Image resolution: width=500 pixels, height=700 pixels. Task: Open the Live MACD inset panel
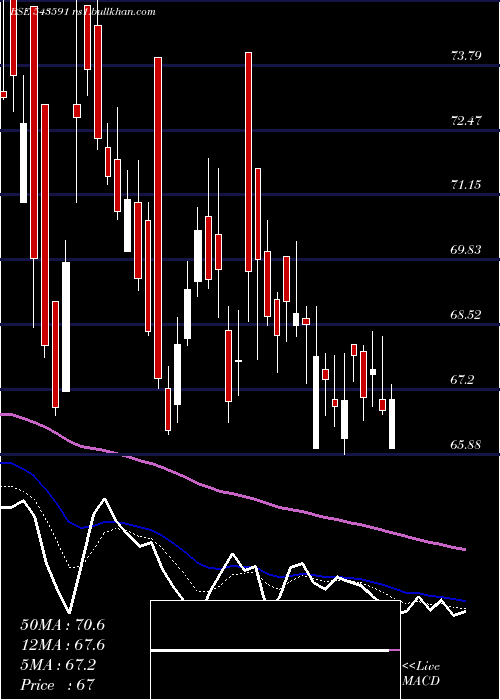click(x=275, y=650)
